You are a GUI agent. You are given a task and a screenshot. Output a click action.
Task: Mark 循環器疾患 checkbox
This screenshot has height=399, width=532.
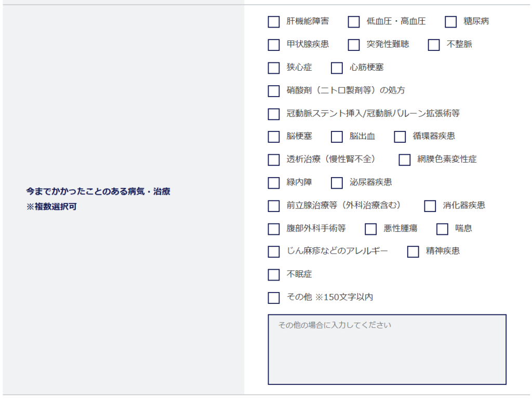400,137
